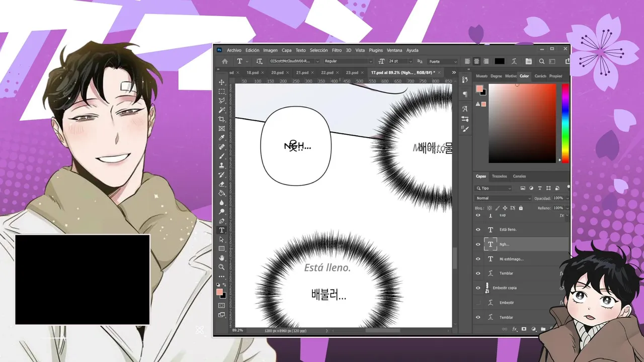Select the Eyedropper tool
Image resolution: width=644 pixels, height=362 pixels.
pyautogui.click(x=221, y=137)
